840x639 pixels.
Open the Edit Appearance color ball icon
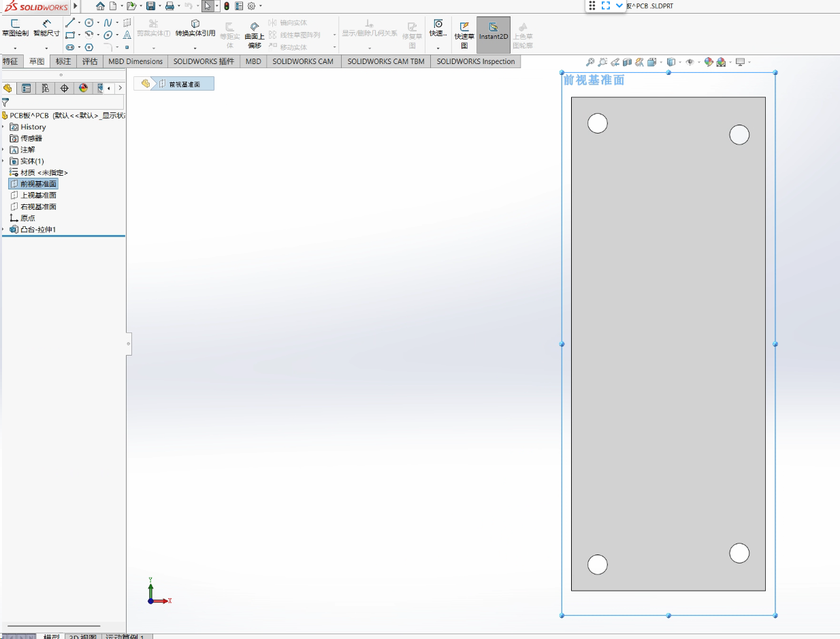[x=709, y=62]
